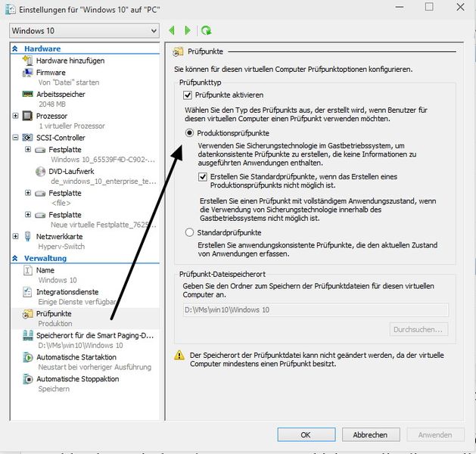Click the Prüfpunkte icon in left tree
Viewport: 476px width, 454px height.
pyautogui.click(x=28, y=314)
